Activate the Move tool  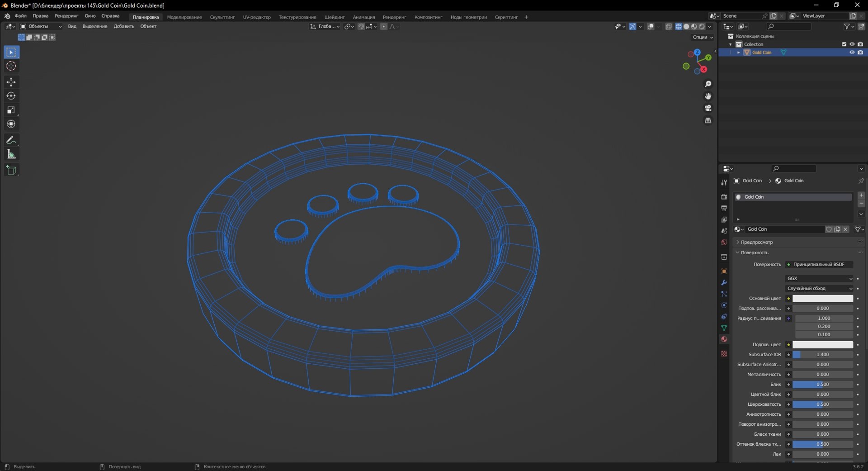pos(11,82)
